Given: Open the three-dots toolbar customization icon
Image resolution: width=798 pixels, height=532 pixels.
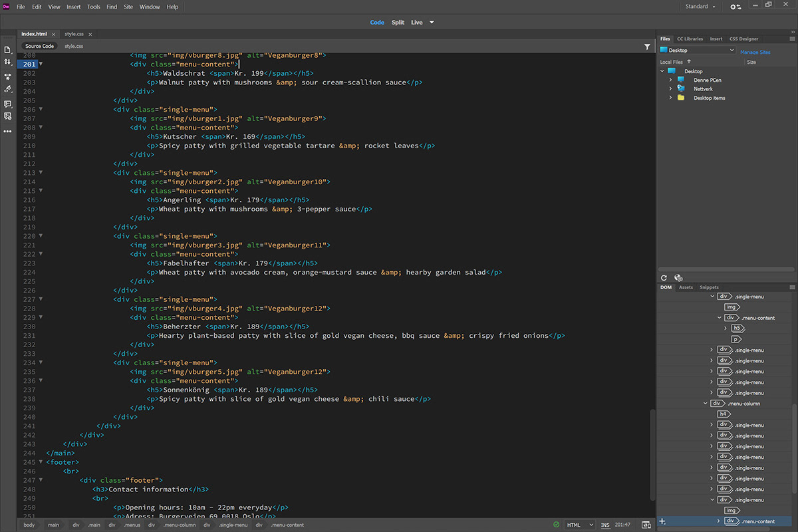Looking at the screenshot, I should point(8,131).
